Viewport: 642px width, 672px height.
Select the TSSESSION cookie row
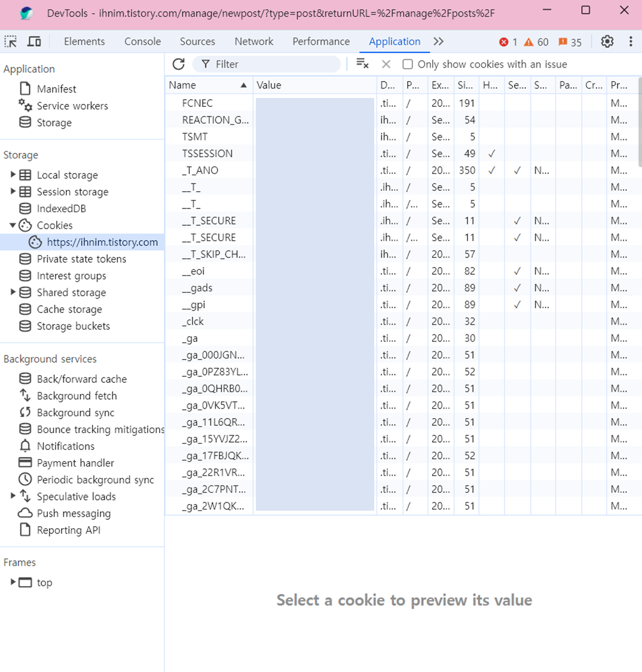(x=402, y=154)
